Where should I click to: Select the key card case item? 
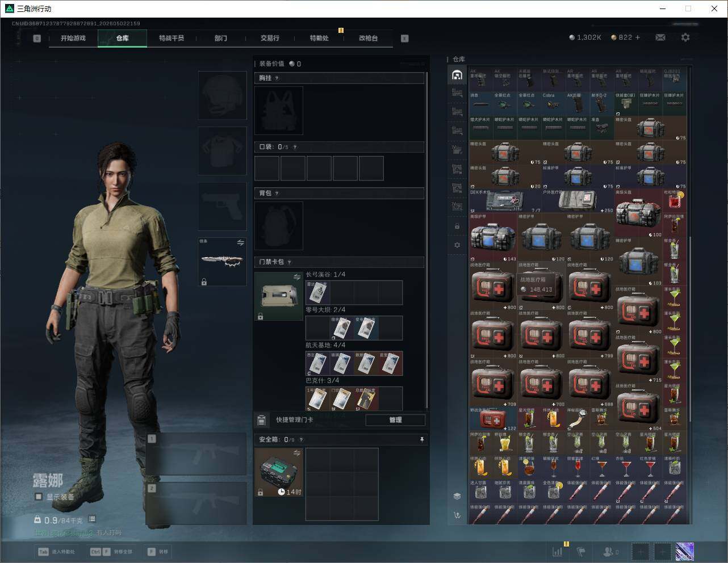pyautogui.click(x=279, y=296)
